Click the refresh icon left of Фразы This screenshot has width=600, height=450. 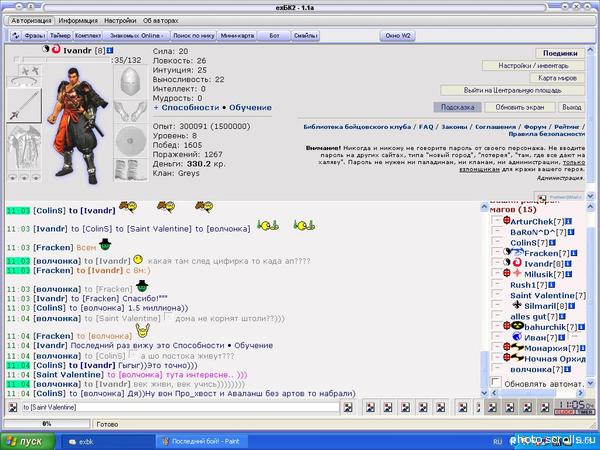(x=16, y=36)
